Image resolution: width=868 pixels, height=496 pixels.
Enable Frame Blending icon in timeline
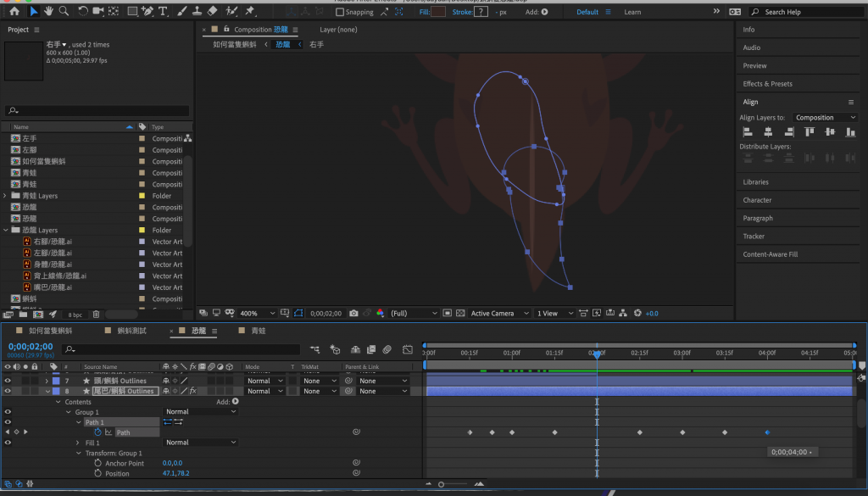point(371,349)
